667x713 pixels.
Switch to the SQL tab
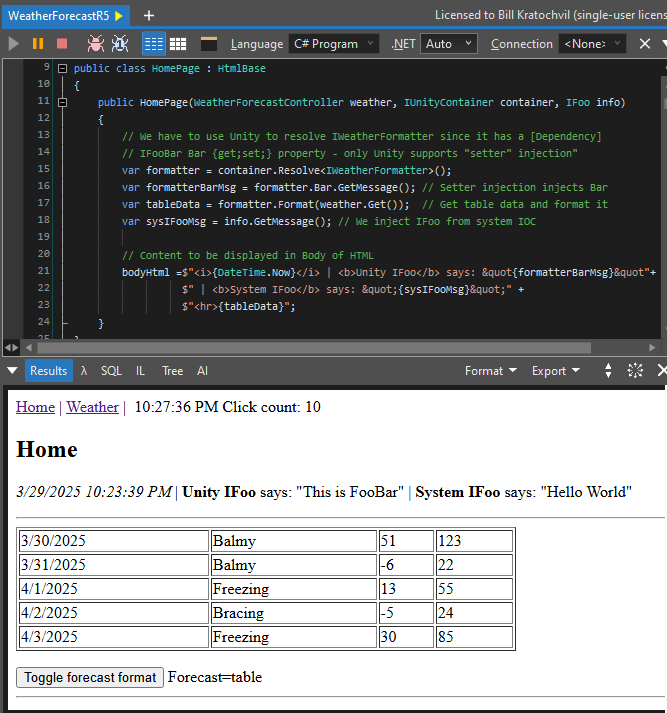111,371
